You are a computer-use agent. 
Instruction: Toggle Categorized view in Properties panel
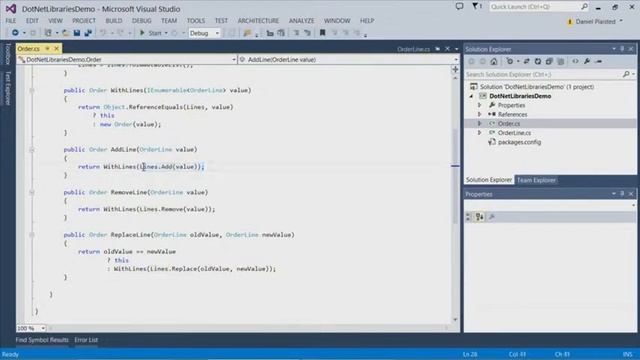pos(468,217)
